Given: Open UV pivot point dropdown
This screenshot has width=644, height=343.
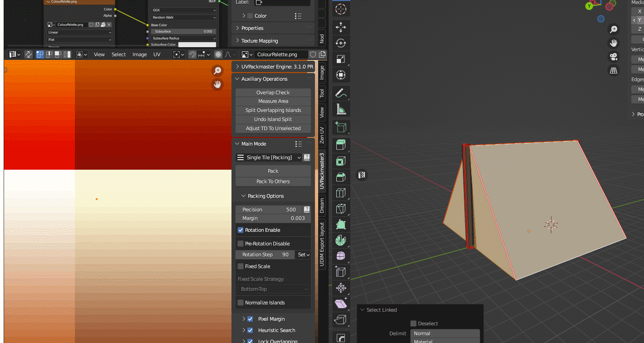Looking at the screenshot, I should tap(178, 54).
